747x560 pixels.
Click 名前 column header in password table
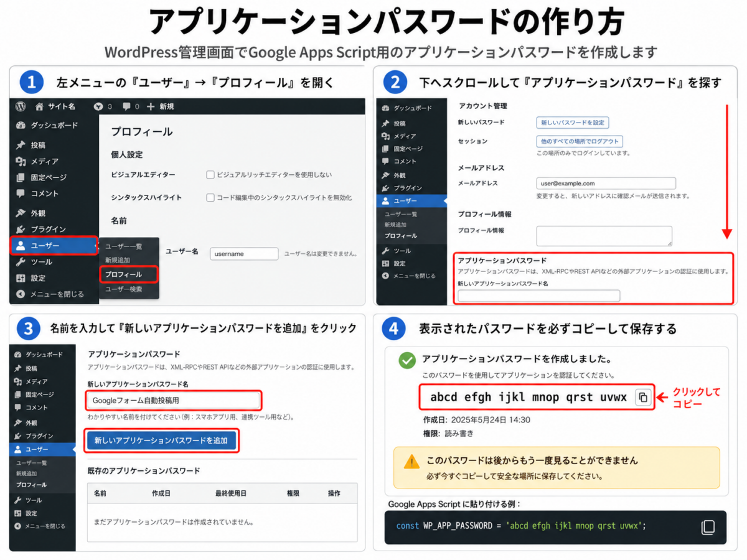point(100,493)
